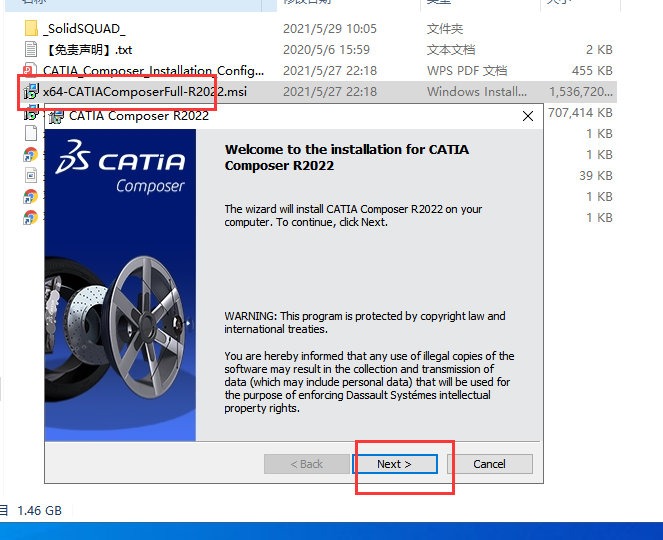663x540 pixels.
Task: Click the 文本文档 type cell
Action: [x=451, y=50]
